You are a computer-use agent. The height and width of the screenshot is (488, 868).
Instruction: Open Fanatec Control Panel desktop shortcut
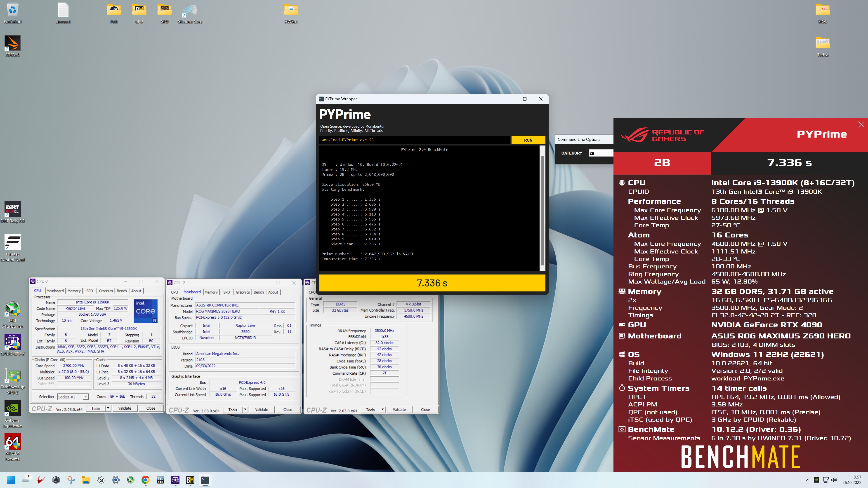pyautogui.click(x=12, y=248)
